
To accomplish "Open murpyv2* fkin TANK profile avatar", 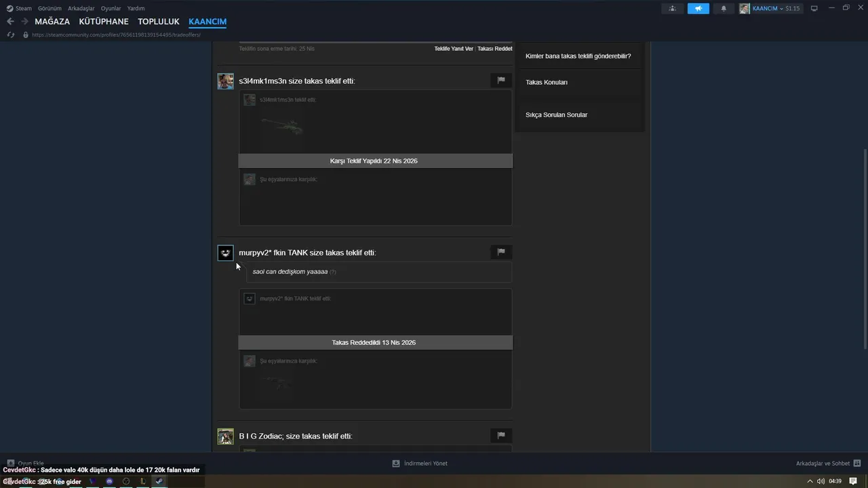I will click(x=225, y=253).
